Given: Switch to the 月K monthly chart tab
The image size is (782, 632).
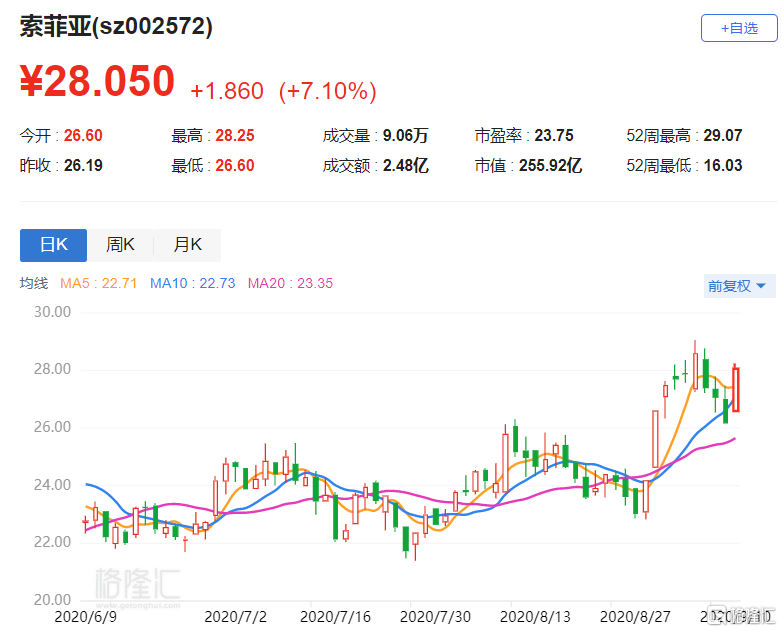Looking at the screenshot, I should (188, 245).
